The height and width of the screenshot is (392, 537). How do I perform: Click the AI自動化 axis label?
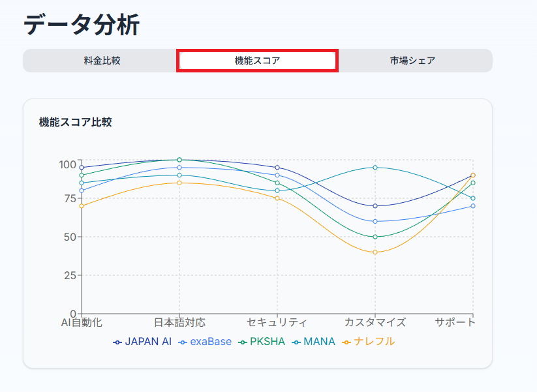(x=82, y=322)
